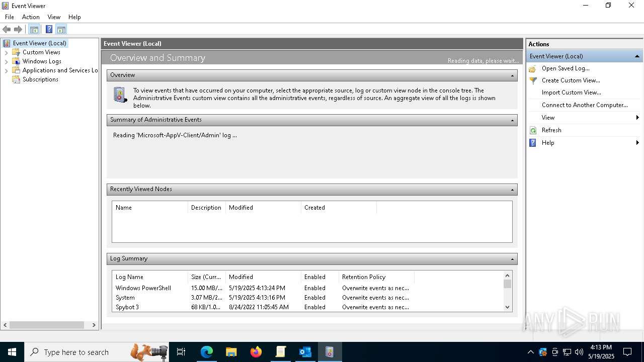644x362 pixels.
Task: Sort Recently Viewed Nodes by Created column
Action: tap(338, 208)
